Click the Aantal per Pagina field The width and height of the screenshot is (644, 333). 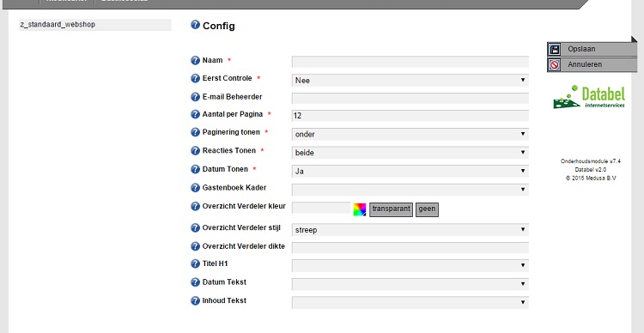tap(410, 116)
